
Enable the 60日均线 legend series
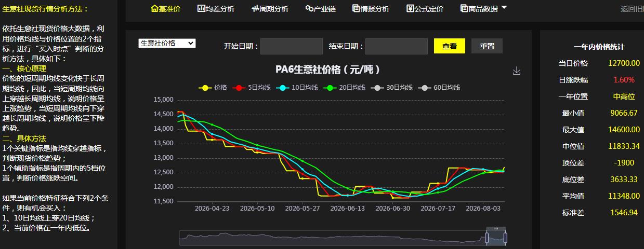pyautogui.click(x=439, y=88)
